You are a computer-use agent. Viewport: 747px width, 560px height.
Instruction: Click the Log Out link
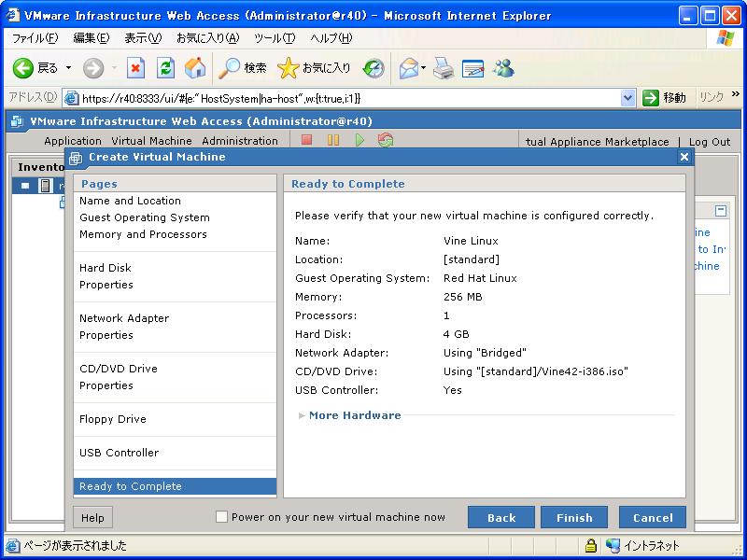710,142
